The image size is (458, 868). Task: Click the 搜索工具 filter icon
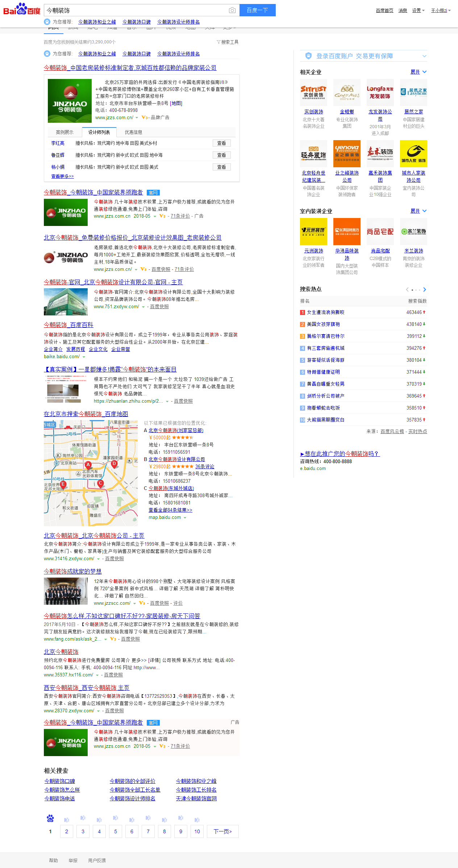218,42
